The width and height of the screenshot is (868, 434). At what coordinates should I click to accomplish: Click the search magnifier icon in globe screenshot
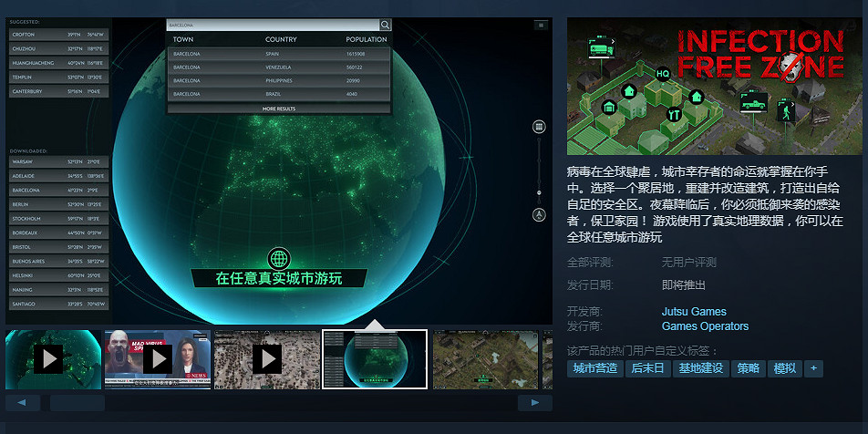coord(385,25)
